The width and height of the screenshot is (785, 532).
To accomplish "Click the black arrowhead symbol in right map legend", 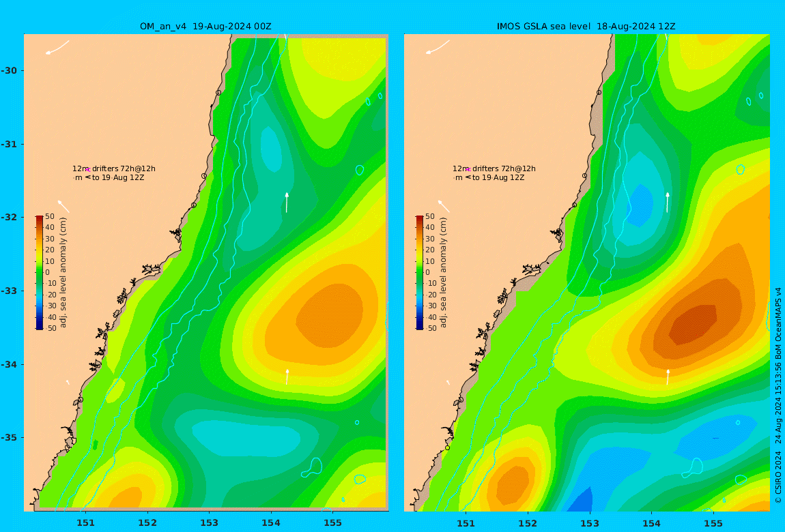I will pyautogui.click(x=468, y=177).
